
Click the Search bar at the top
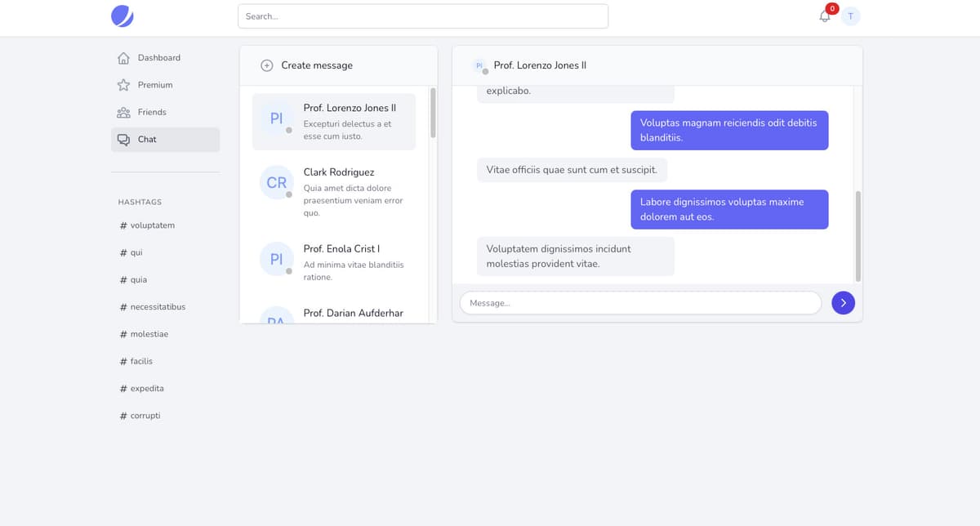(422, 16)
